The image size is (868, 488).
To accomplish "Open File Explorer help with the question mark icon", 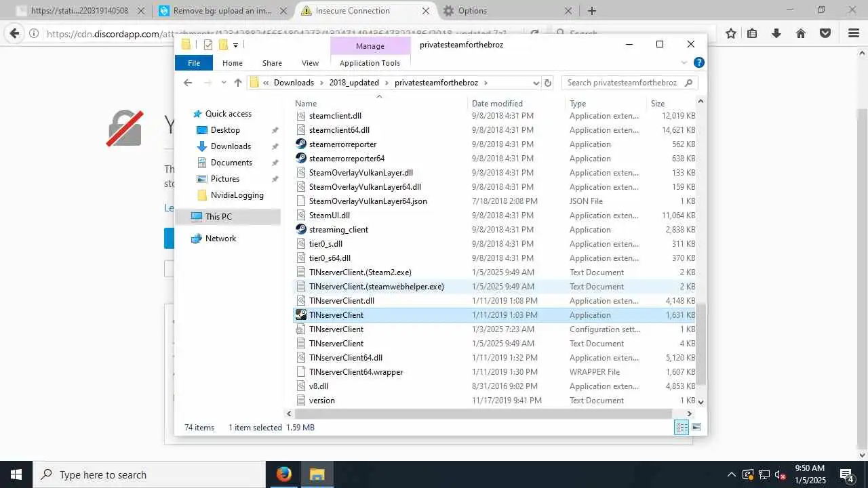I will coord(698,62).
